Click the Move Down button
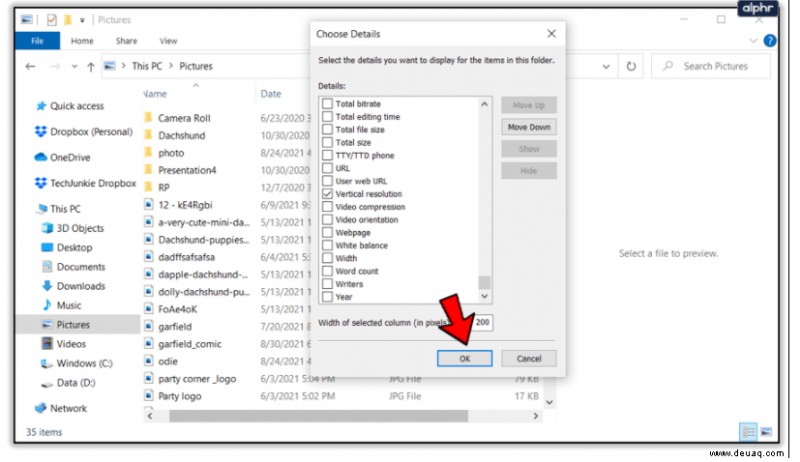This screenshot has width=800, height=462. (529, 127)
